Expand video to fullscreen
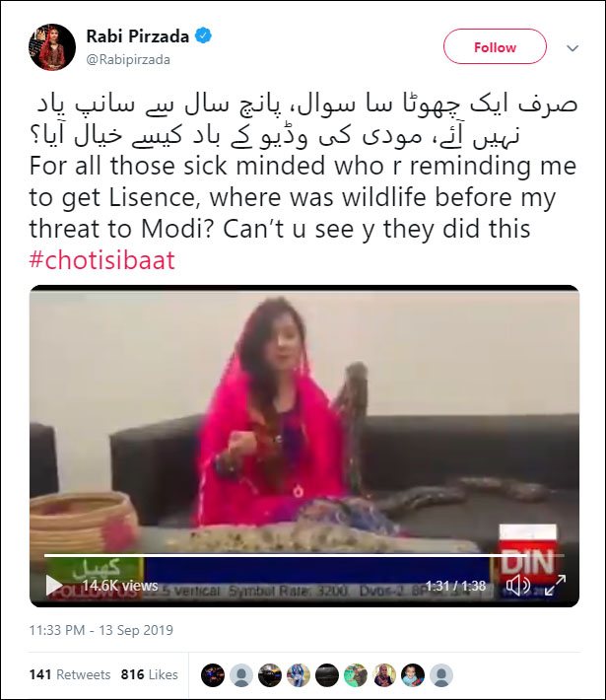 pos(555,585)
